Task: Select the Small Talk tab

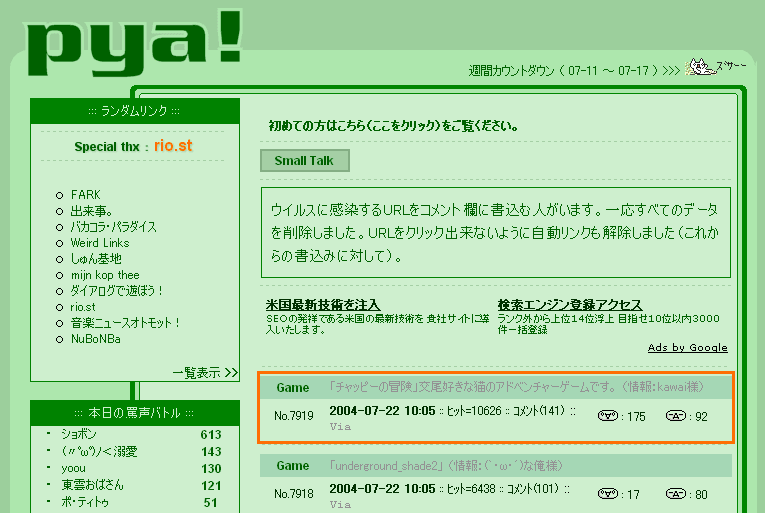Action: pyautogui.click(x=304, y=160)
